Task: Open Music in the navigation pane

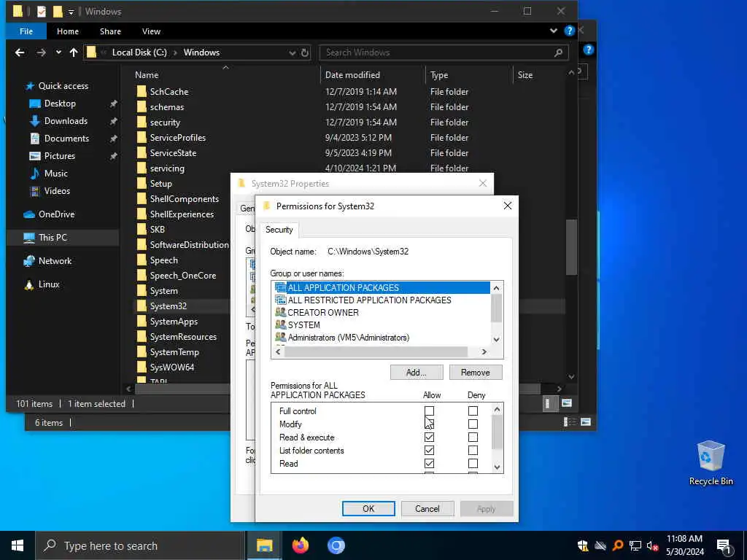Action: [x=55, y=174]
